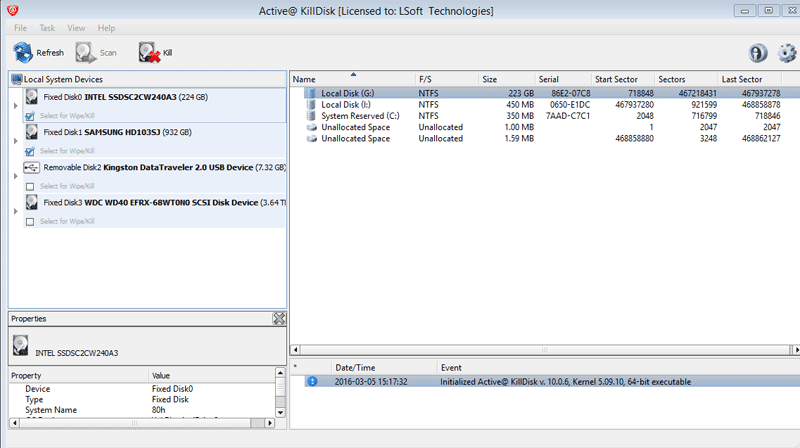Click the Property column header
Image resolution: width=800 pixels, height=448 pixels.
click(x=79, y=376)
